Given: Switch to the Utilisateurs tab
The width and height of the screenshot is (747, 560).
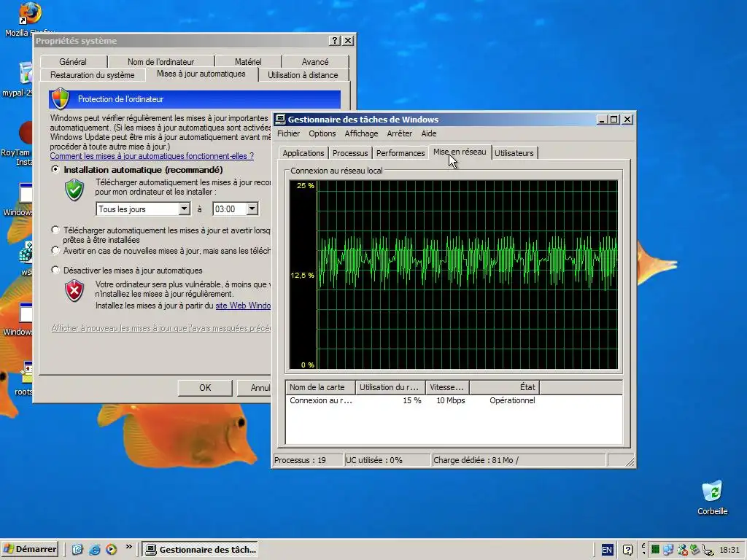Looking at the screenshot, I should point(514,153).
